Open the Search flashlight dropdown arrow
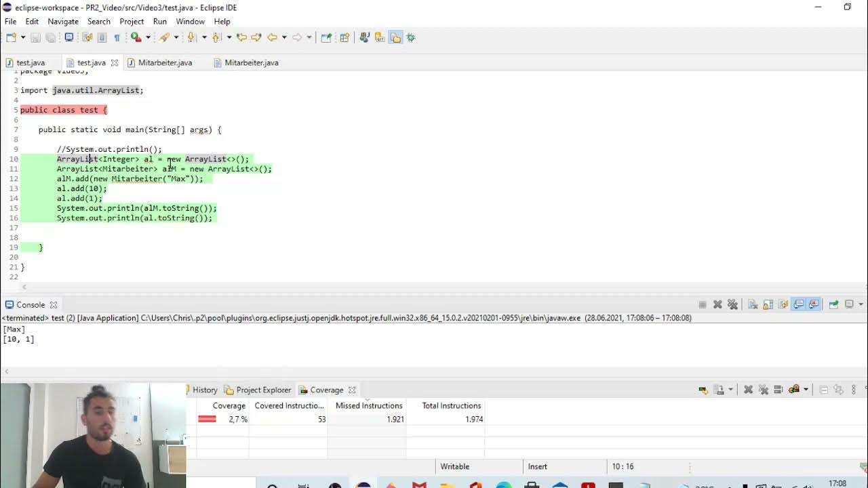 click(x=176, y=38)
